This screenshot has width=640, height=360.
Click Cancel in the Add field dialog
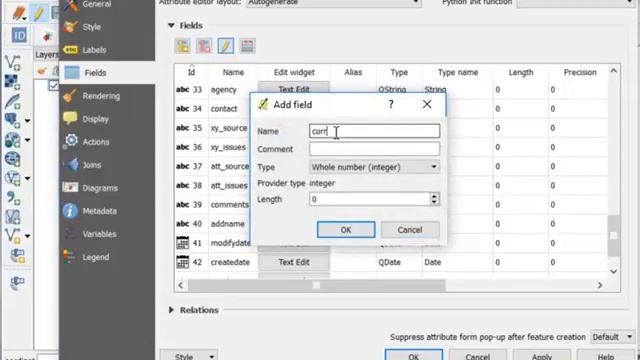(x=410, y=230)
